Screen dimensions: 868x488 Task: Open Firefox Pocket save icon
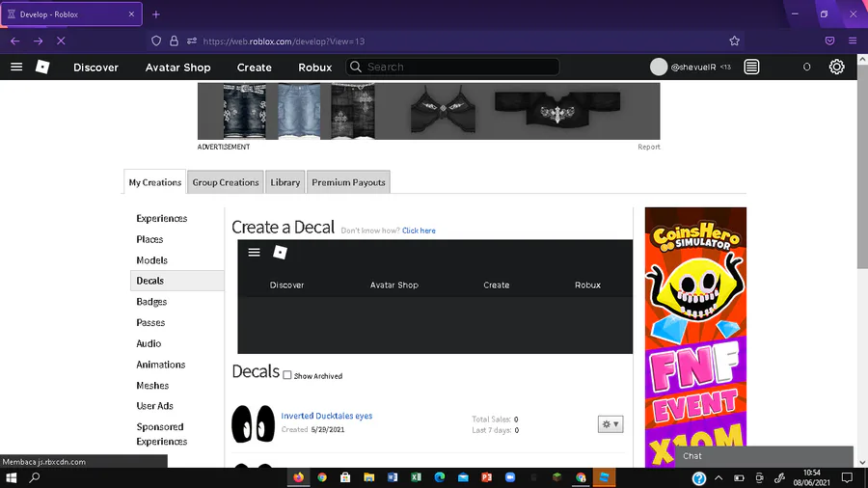tap(829, 41)
